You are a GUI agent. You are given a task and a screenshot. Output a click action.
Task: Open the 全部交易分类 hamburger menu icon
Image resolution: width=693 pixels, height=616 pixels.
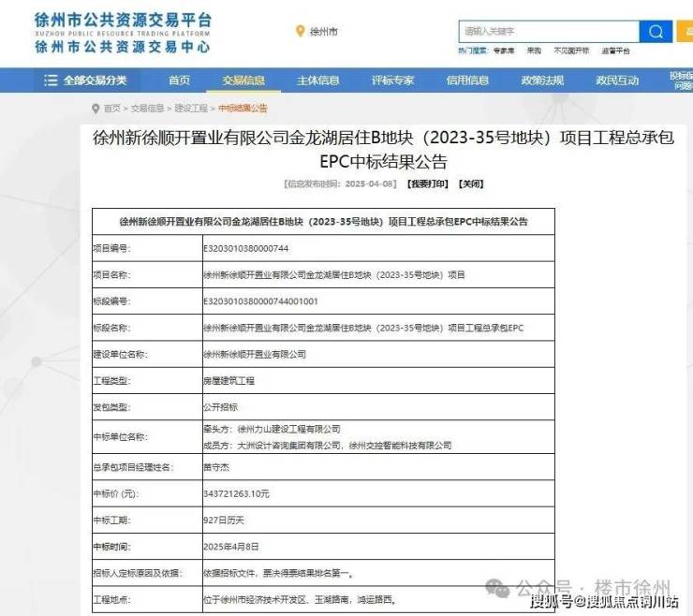[51, 81]
